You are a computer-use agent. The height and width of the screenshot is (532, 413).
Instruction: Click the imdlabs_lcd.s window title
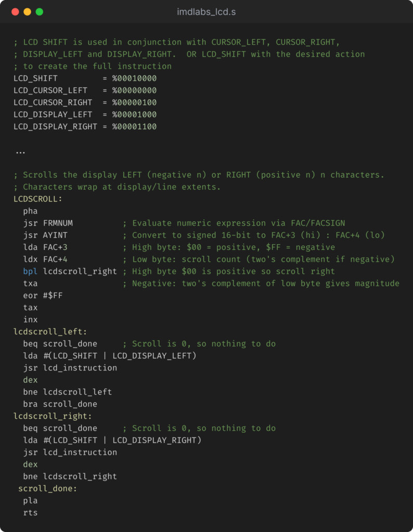(x=206, y=12)
